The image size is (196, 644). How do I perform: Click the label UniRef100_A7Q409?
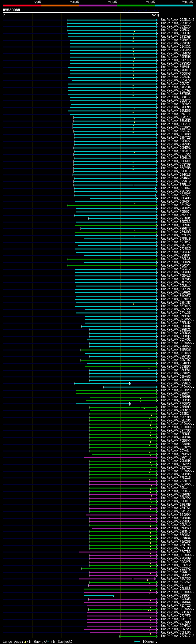click(x=176, y=104)
